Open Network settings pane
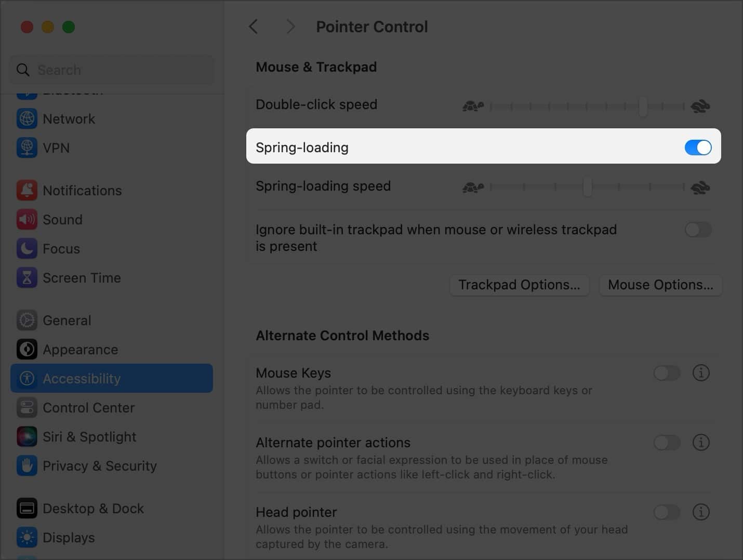Screen dimensions: 743x560 [x=112, y=119]
